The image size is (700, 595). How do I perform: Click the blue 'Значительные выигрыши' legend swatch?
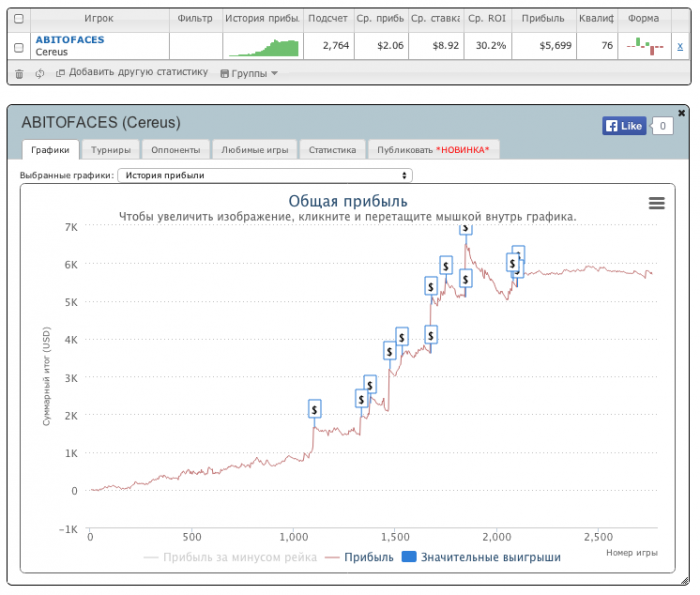408,557
